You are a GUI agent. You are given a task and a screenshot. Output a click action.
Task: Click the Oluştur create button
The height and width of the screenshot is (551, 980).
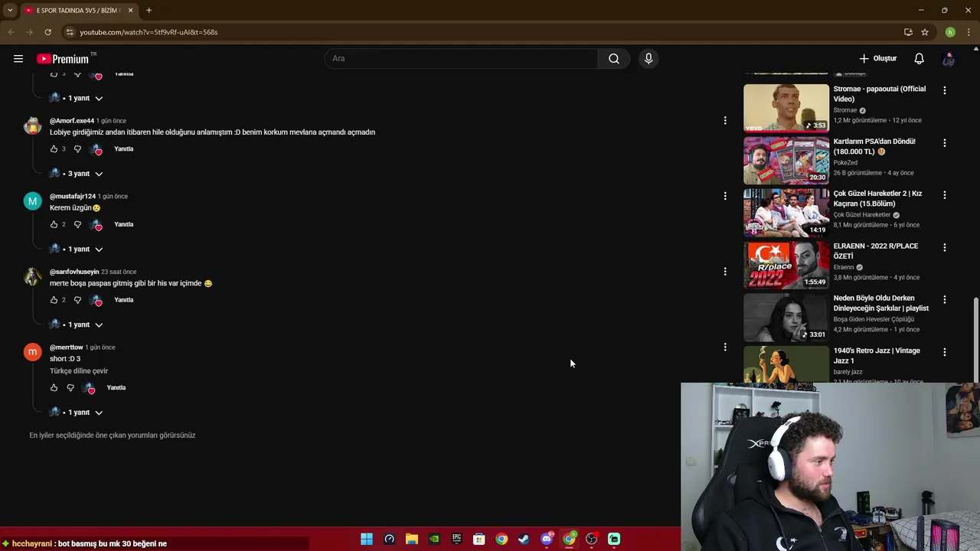pyautogui.click(x=877, y=59)
